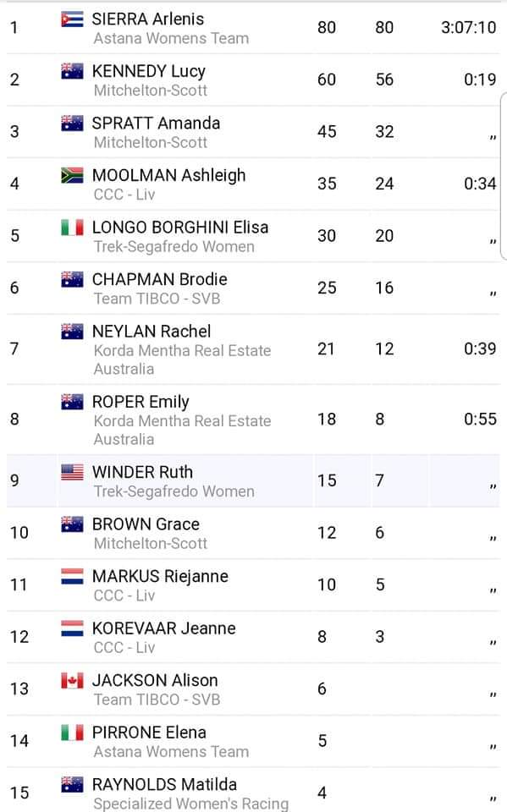The image size is (507, 812).
Task: Select rider CHAPMAN Brodie
Action: [160, 280]
